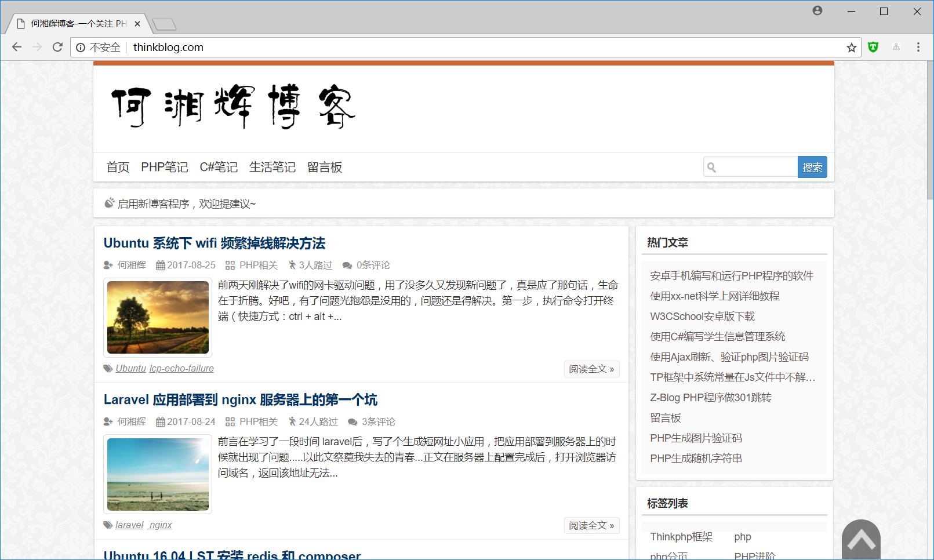Click 阅读全文 for the Ubuntu wifi post
Viewport: 934px width, 560px height.
tap(591, 369)
